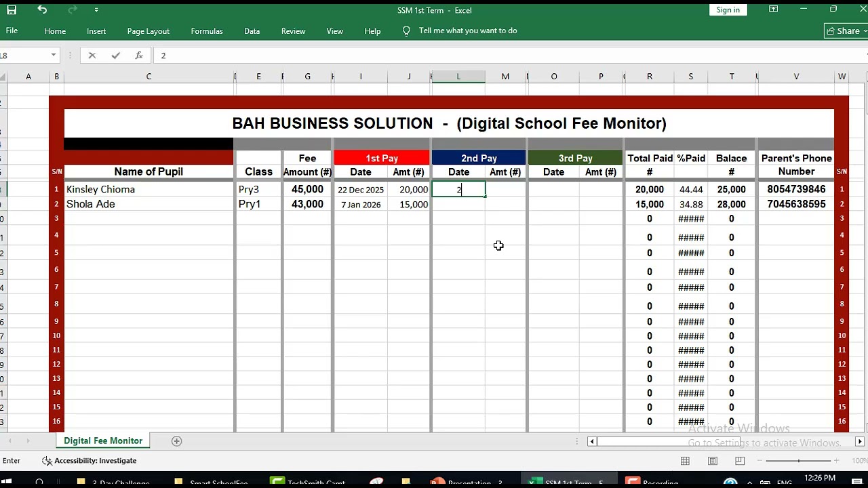Select the 15,000 first pay amount cell
868x488 pixels.
point(409,204)
